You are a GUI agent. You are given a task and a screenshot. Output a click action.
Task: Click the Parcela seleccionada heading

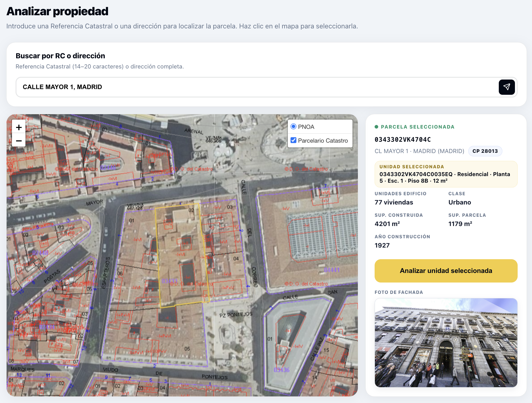coord(417,127)
